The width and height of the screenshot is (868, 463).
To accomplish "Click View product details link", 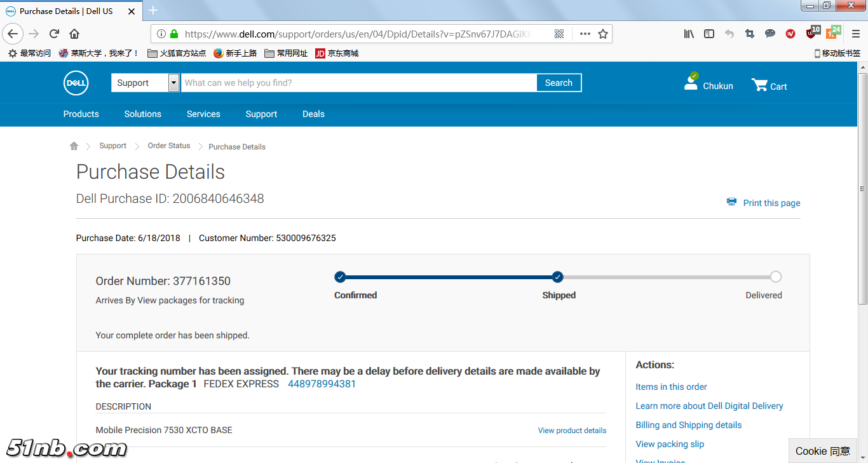I will 572,431.
